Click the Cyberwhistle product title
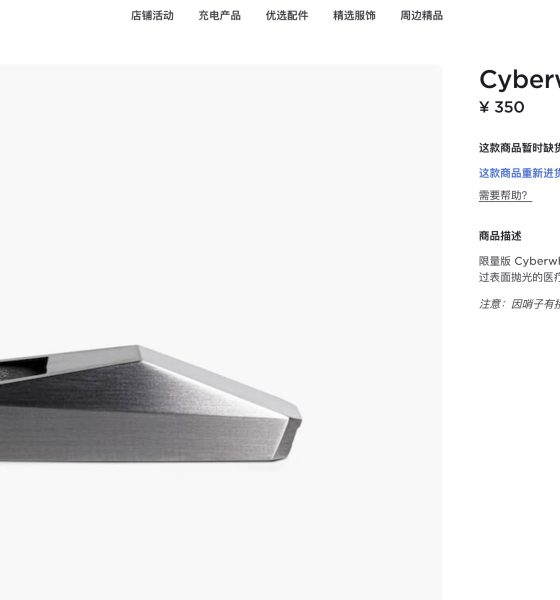560x600 pixels. (519, 79)
